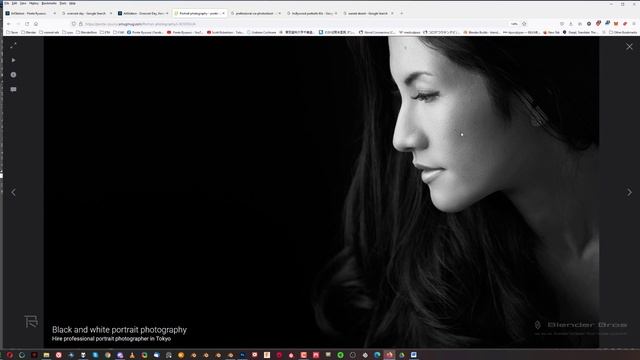Show more bookmarks overflow chevron
640x360 pixels.
coord(604,32)
